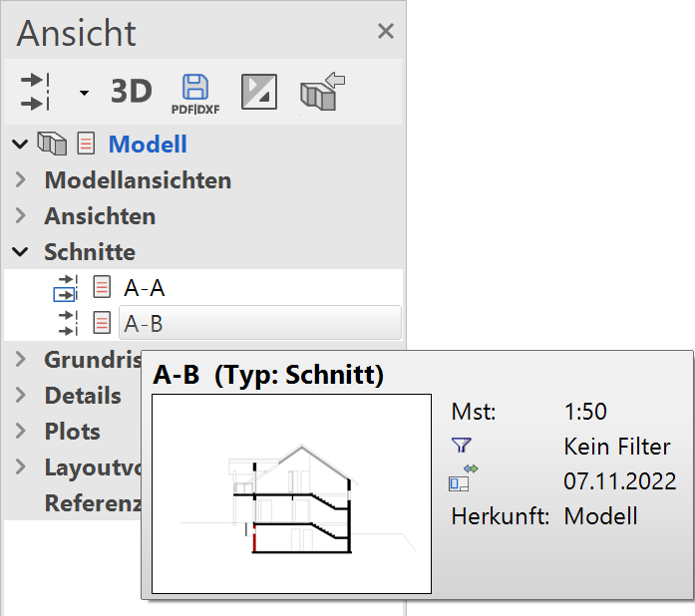The width and height of the screenshot is (695, 616).
Task: Click the A-B section preview thumbnail
Action: point(291,493)
